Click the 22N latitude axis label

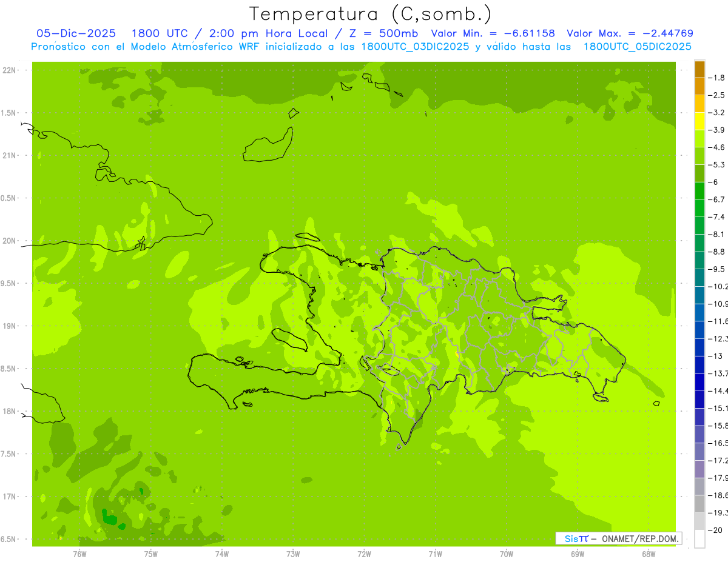(x=10, y=70)
